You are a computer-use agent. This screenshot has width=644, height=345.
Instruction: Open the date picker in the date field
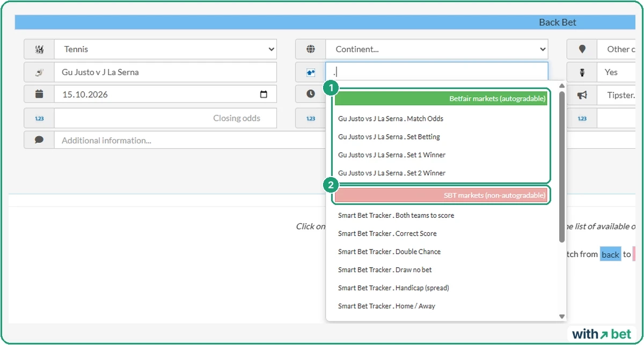point(264,94)
